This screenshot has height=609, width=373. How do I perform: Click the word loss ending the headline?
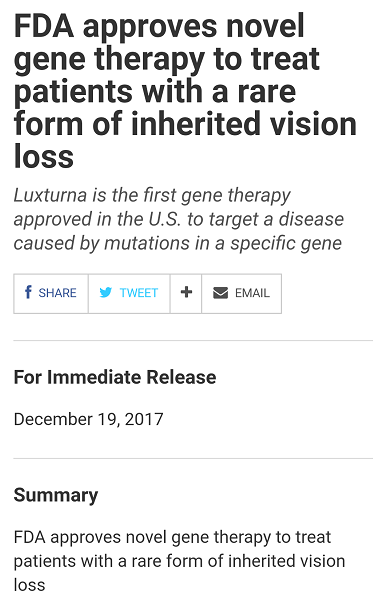(x=44, y=157)
